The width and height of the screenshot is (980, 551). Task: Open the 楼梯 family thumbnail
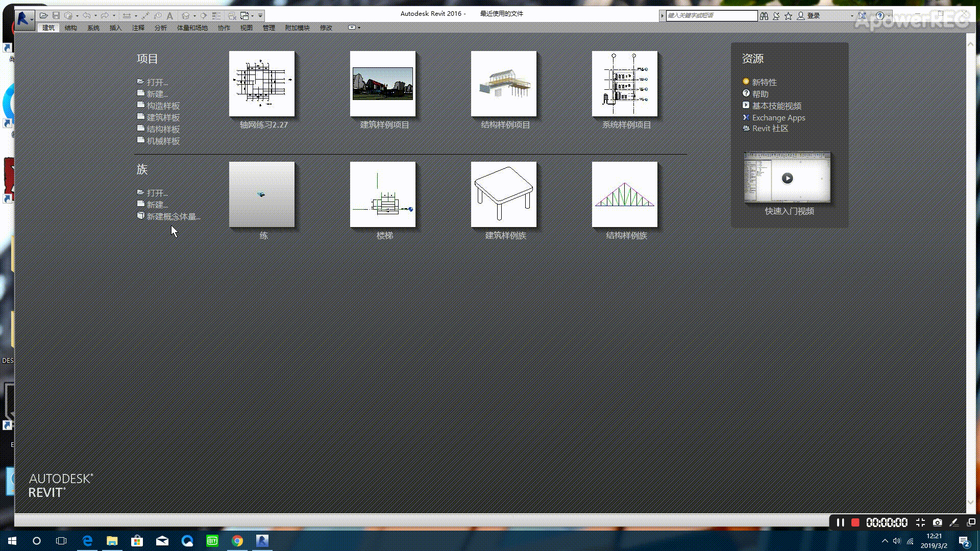click(383, 195)
